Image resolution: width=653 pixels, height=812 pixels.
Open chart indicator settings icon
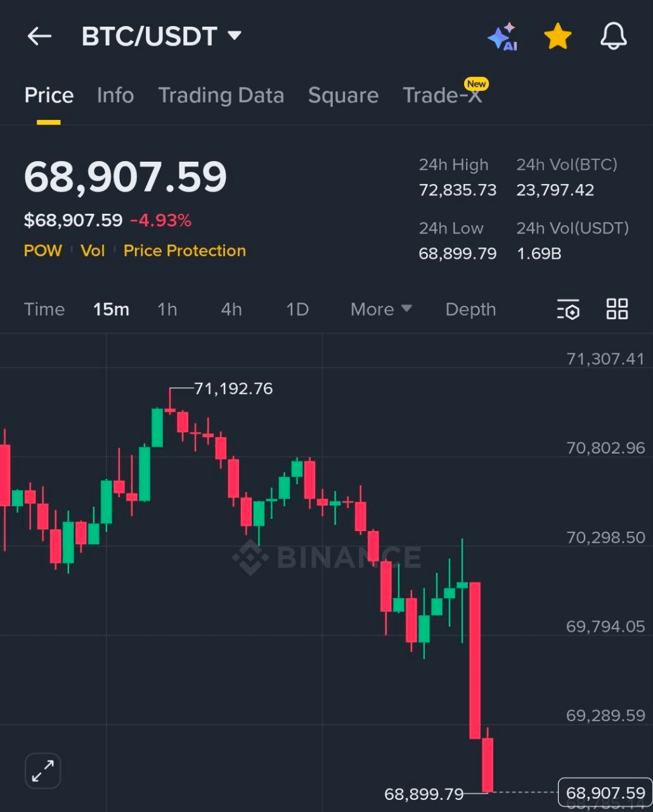click(568, 310)
